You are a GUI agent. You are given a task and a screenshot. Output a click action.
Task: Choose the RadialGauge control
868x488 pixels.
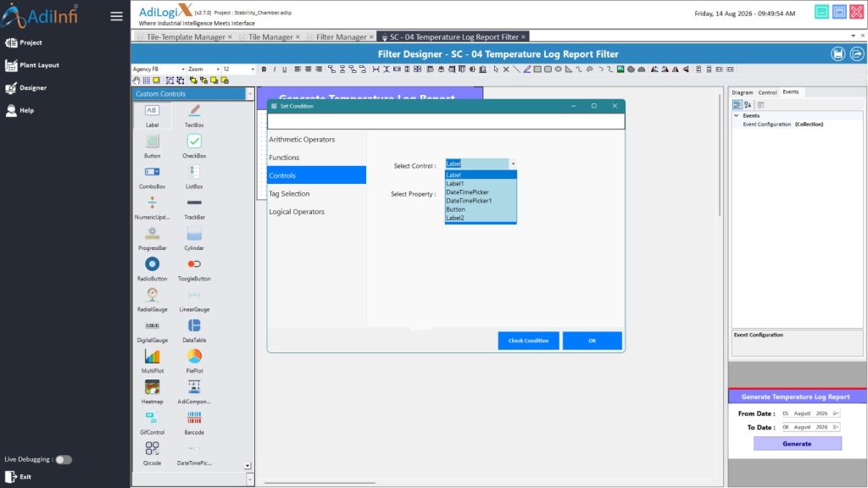tap(152, 301)
